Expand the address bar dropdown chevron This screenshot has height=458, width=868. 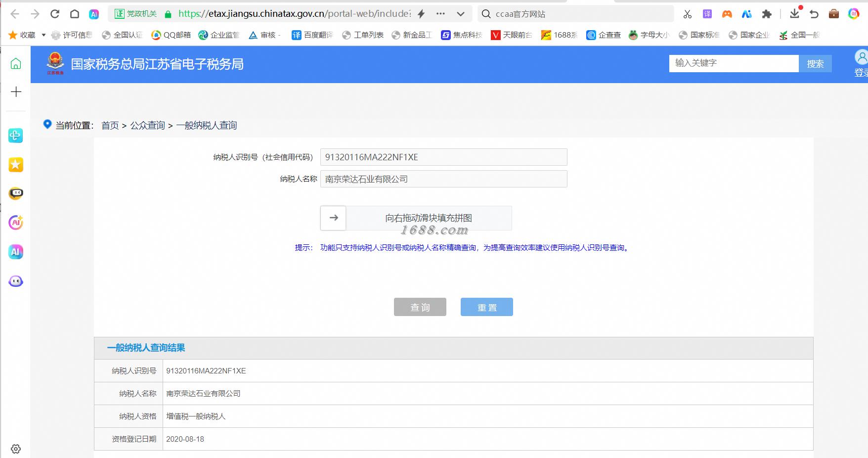(460, 14)
